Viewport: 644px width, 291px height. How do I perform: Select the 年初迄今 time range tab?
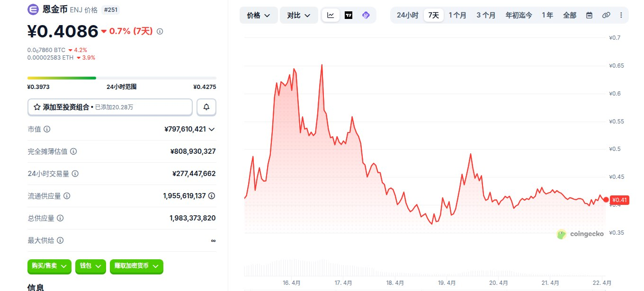519,15
